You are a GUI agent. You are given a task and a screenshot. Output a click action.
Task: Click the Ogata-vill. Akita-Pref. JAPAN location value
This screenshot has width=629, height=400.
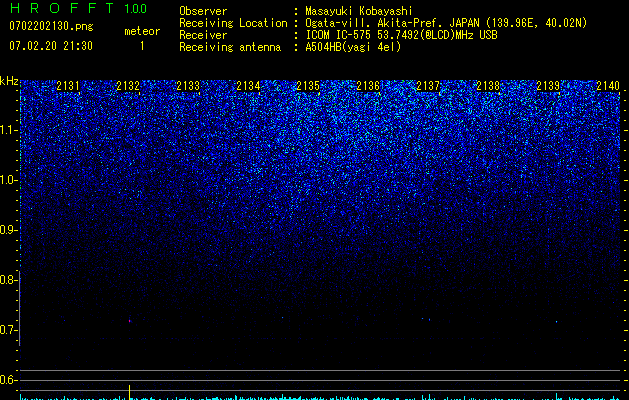click(446, 23)
